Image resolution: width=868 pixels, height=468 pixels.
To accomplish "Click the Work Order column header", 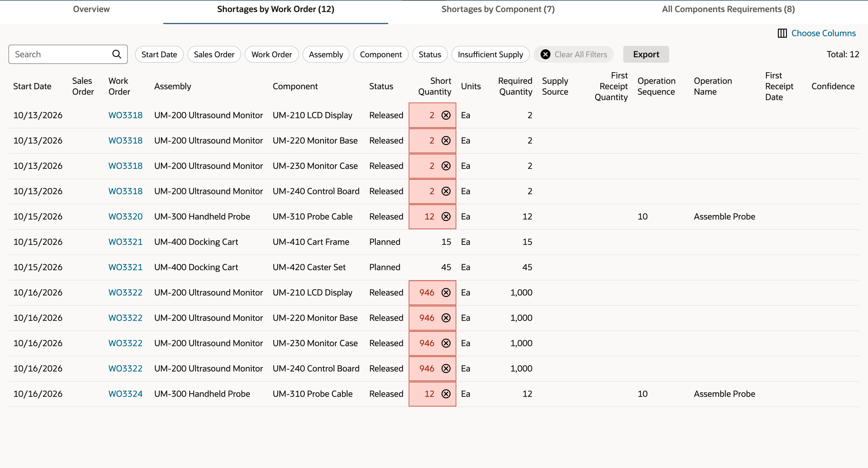I will tap(119, 86).
